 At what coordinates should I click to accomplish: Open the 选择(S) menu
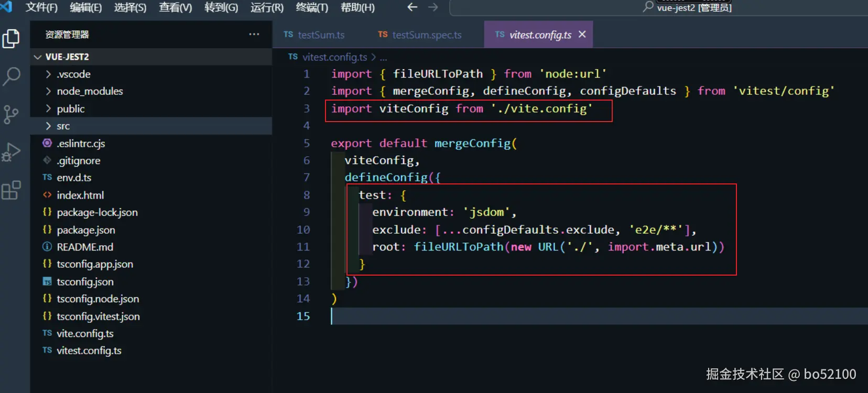(x=131, y=7)
